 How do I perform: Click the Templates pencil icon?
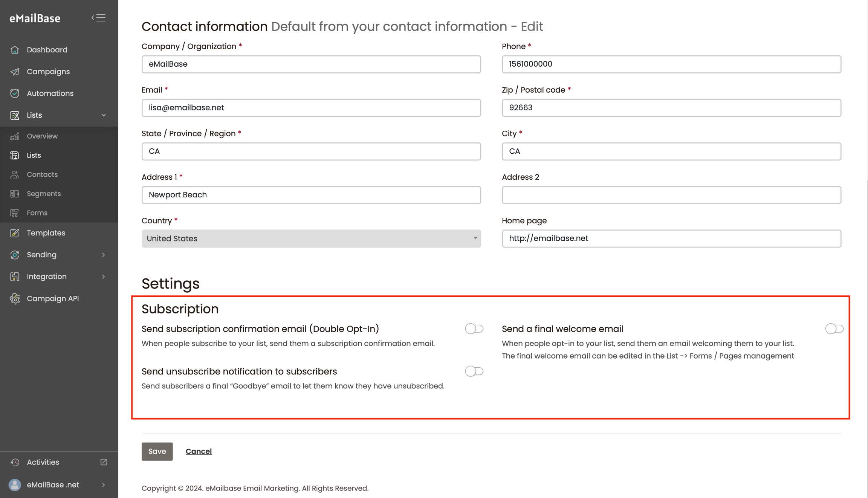click(15, 233)
